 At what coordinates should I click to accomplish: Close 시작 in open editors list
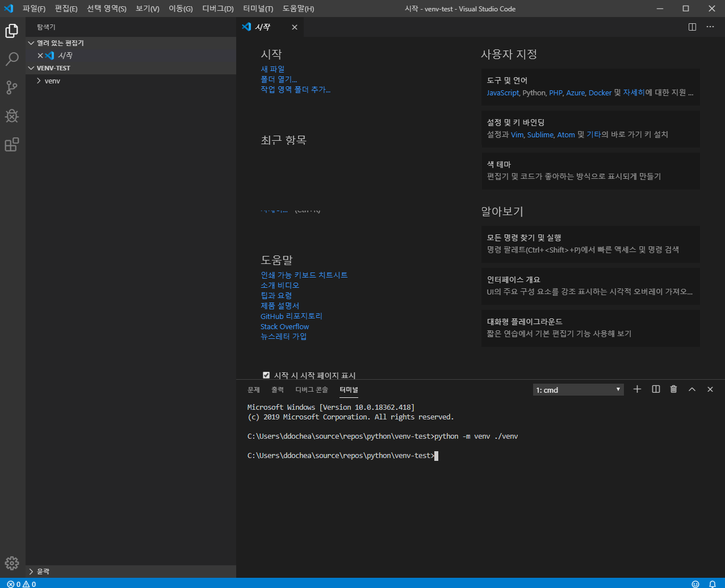coord(40,56)
